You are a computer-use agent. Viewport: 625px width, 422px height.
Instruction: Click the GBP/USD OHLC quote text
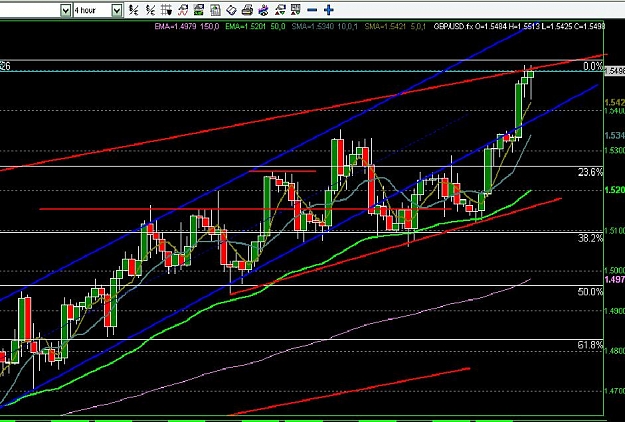[x=519, y=26]
